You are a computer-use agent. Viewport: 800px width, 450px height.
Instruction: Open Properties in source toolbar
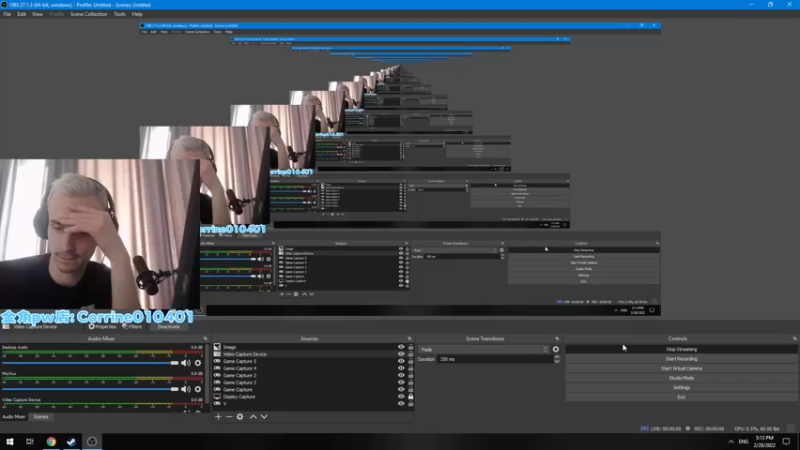[x=102, y=327]
